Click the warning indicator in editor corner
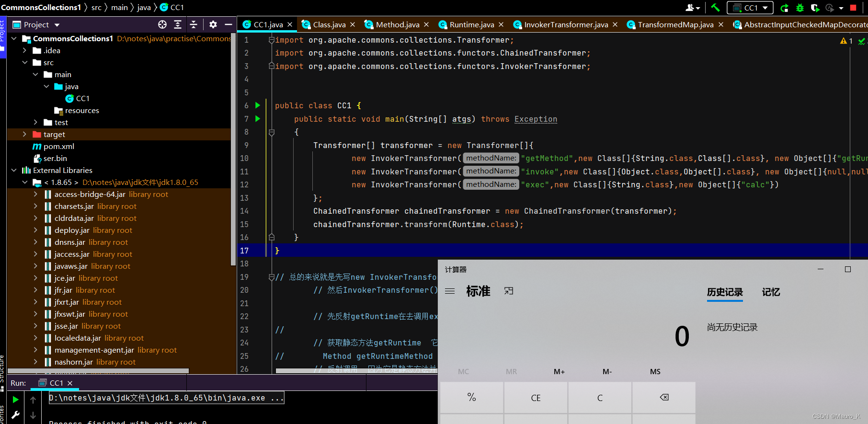This screenshot has height=424, width=868. pyautogui.click(x=846, y=41)
